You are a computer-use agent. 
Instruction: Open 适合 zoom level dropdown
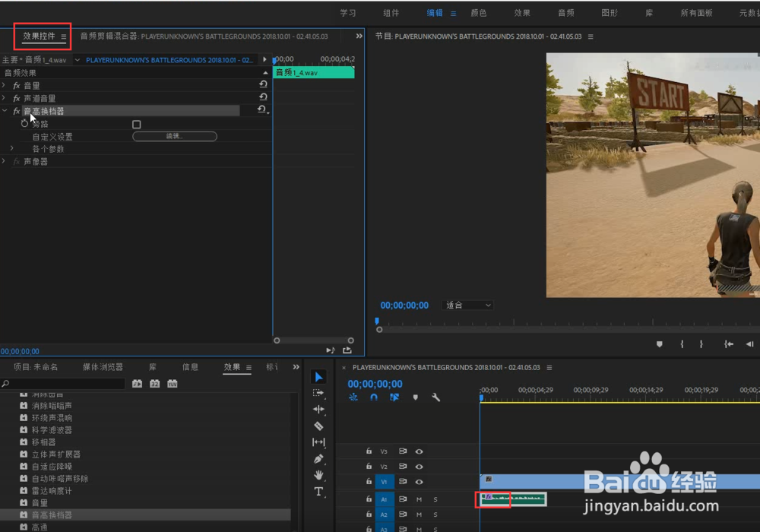467,306
